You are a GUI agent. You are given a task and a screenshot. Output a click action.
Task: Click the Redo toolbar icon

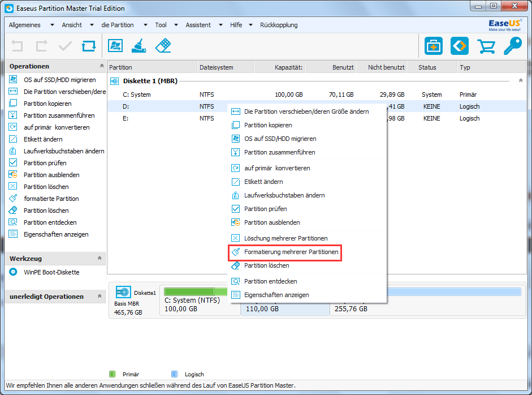tap(41, 46)
